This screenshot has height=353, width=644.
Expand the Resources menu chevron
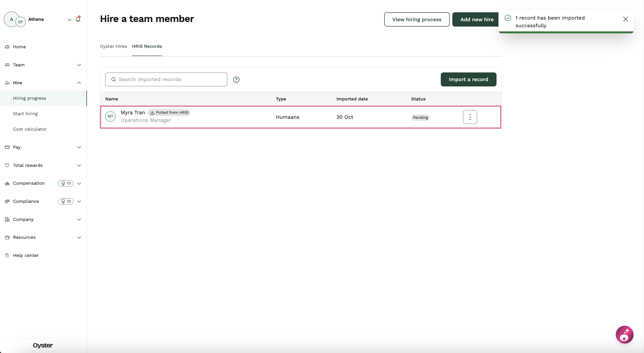(x=79, y=238)
